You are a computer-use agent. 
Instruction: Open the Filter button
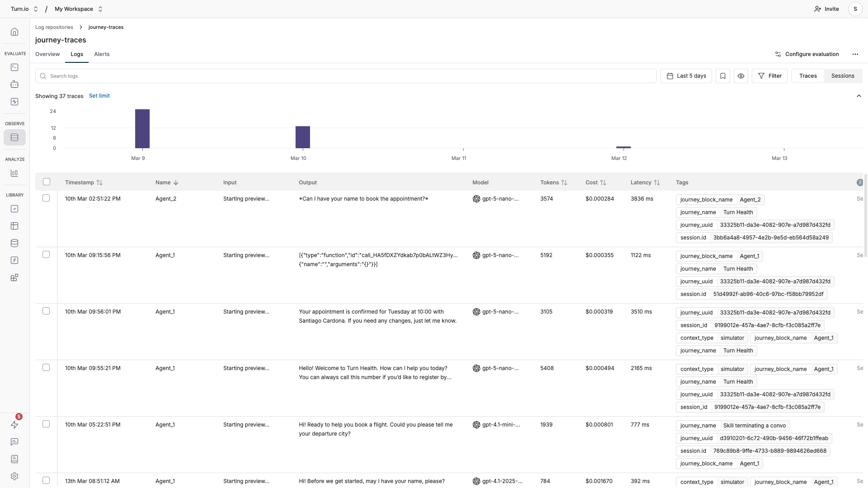coord(769,76)
